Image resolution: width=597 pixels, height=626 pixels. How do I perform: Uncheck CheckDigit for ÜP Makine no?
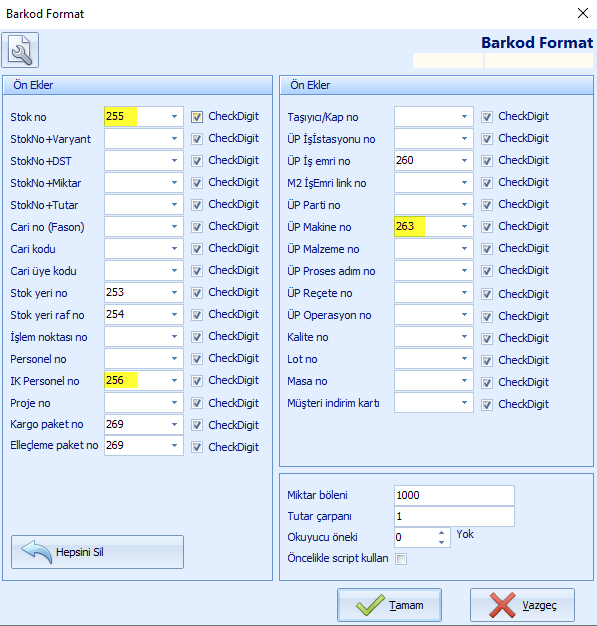tap(486, 227)
